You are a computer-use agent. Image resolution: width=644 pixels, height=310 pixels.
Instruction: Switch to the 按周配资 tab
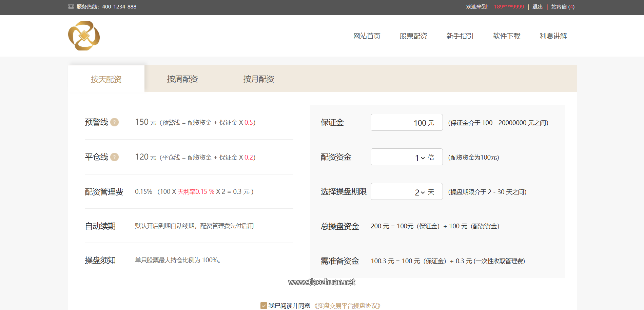coord(182,79)
